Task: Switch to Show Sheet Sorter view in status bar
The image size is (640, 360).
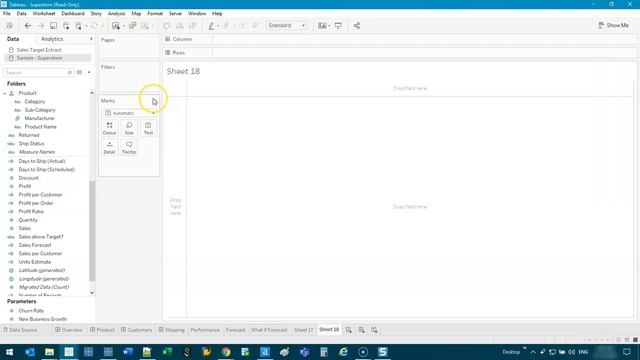Action: click(635, 340)
